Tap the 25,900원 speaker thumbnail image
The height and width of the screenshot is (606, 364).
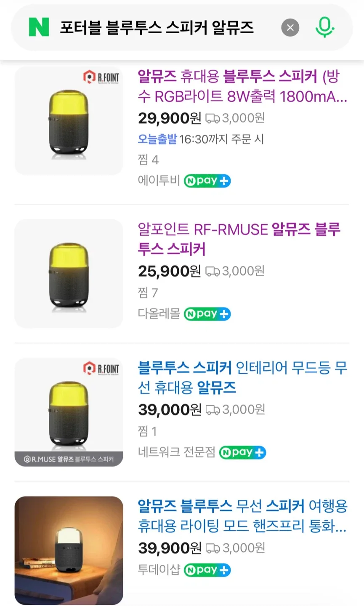coord(69,274)
